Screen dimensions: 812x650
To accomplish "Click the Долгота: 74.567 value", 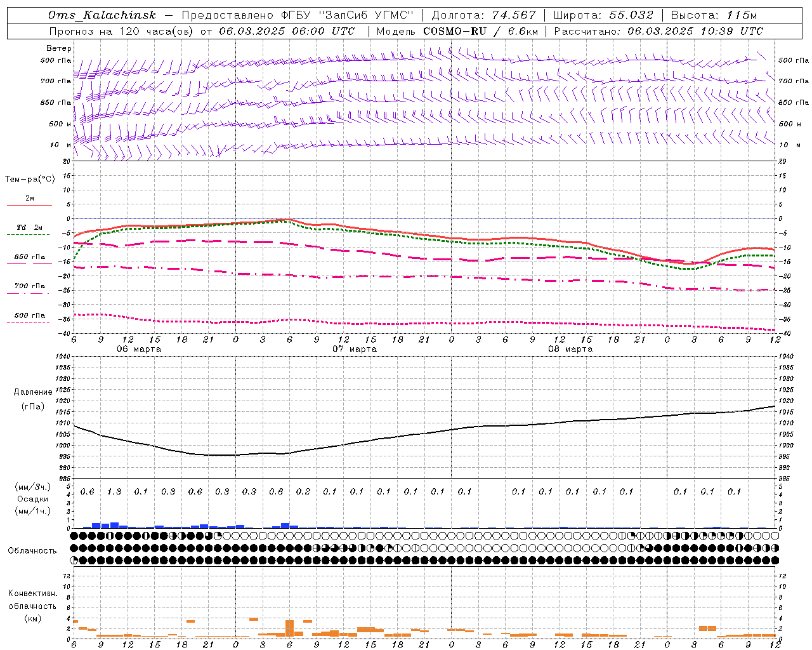I will 483,15.
